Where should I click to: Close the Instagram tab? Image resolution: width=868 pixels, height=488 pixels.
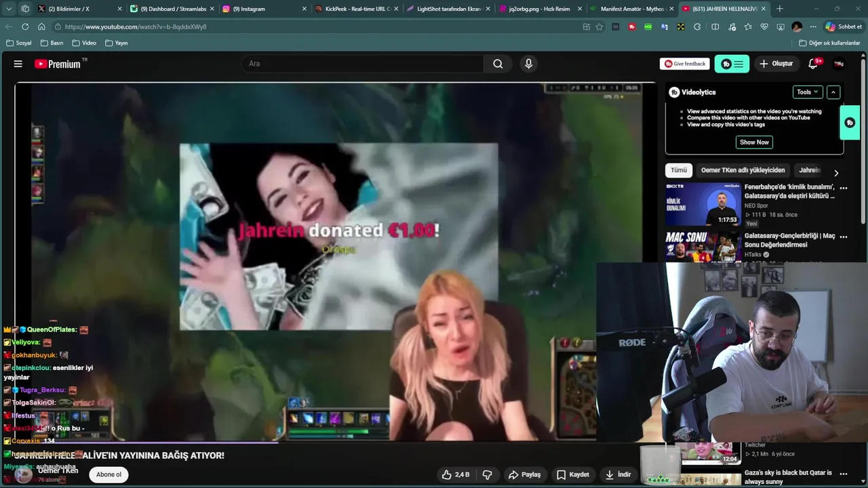(303, 9)
